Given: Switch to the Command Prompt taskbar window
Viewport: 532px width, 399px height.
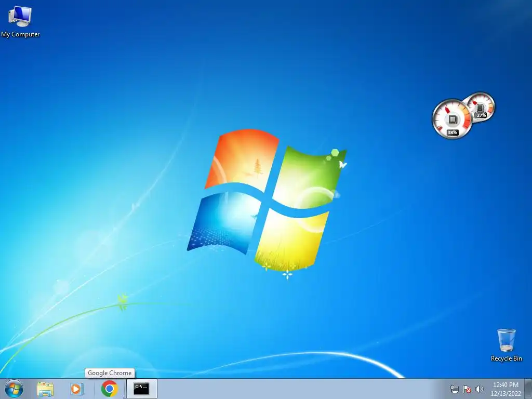Looking at the screenshot, I should coord(141,389).
